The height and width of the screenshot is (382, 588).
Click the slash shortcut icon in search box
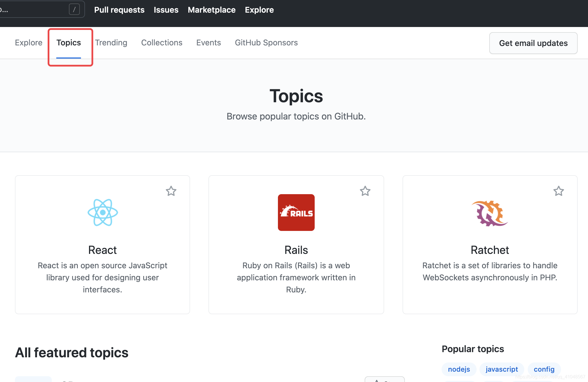(74, 9)
